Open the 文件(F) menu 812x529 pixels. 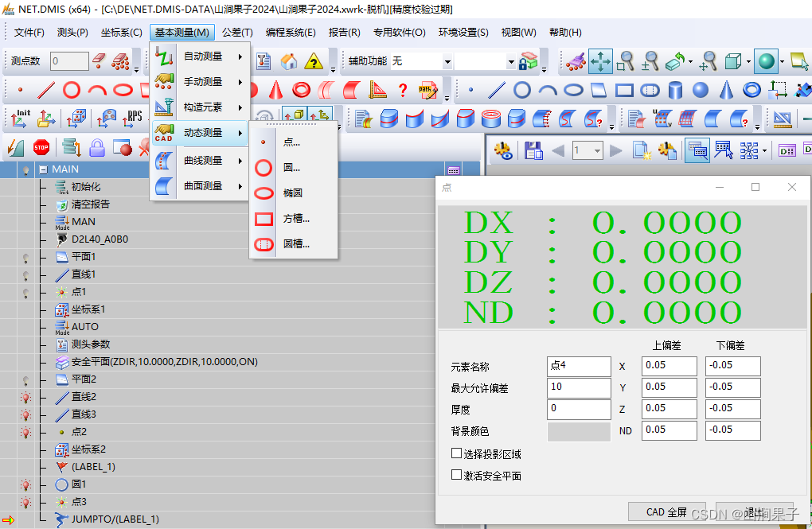pyautogui.click(x=29, y=32)
